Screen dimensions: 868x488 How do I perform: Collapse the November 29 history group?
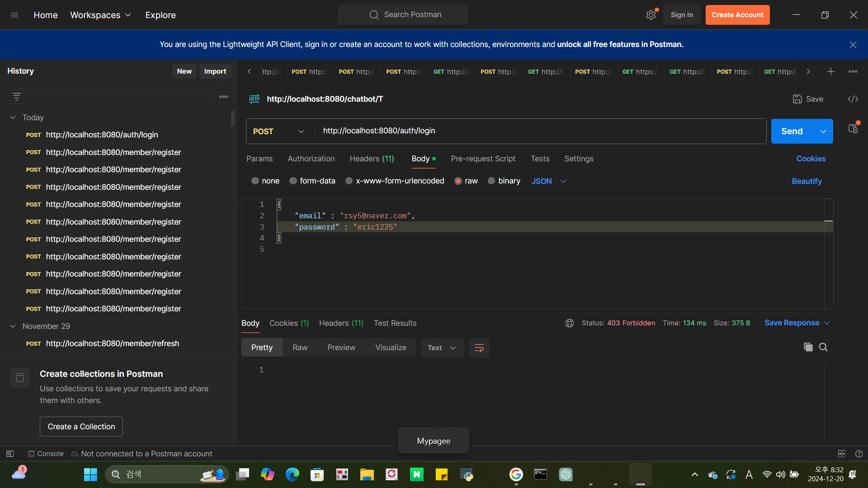13,326
